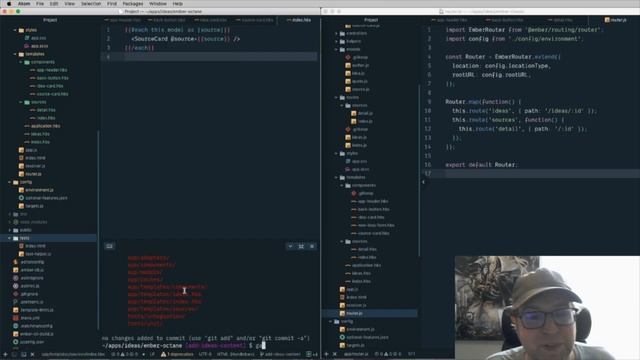Viewport: 640px width, 360px height.
Task: Open optional-features.json in left tree
Action: pos(46,198)
